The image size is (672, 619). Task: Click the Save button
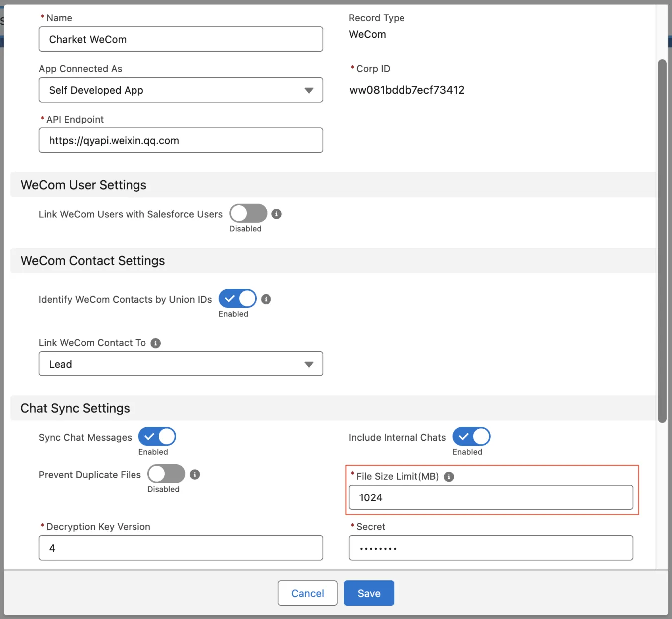(369, 593)
